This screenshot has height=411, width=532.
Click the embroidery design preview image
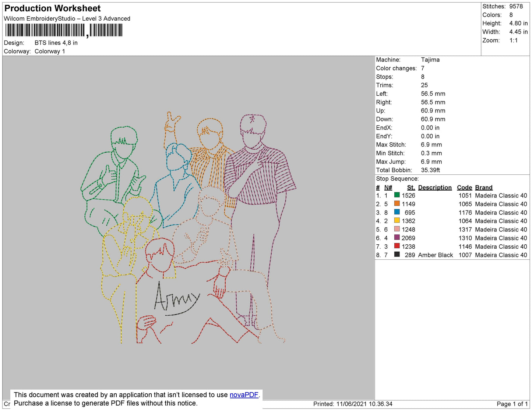click(188, 227)
